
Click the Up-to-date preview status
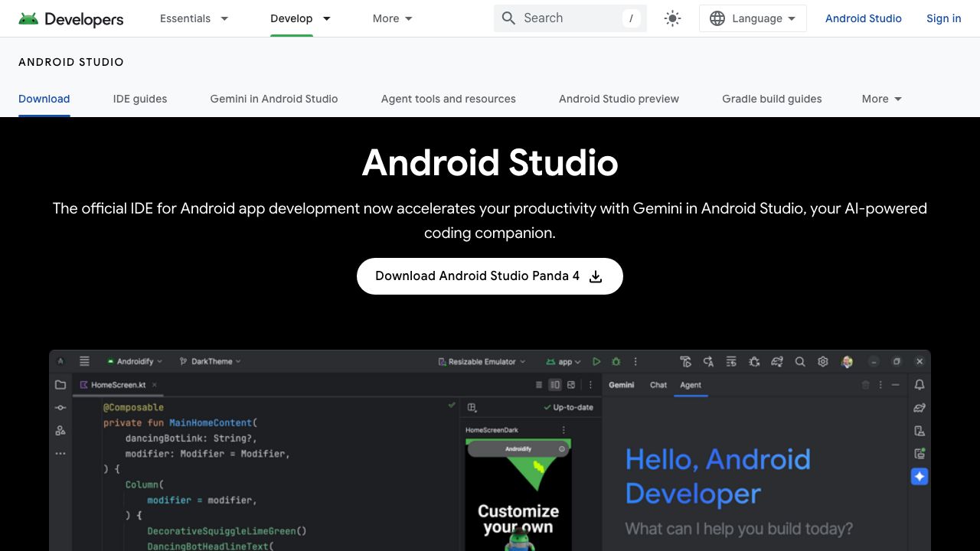(568, 407)
